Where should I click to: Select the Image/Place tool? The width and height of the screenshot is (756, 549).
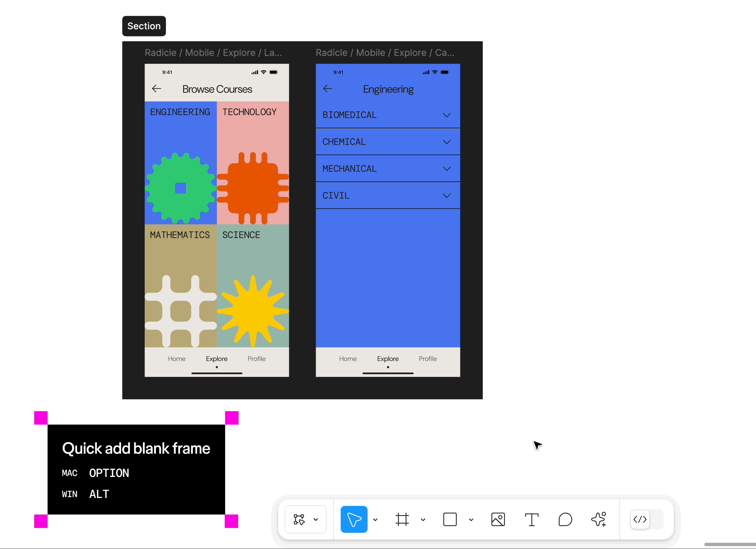coord(498,518)
